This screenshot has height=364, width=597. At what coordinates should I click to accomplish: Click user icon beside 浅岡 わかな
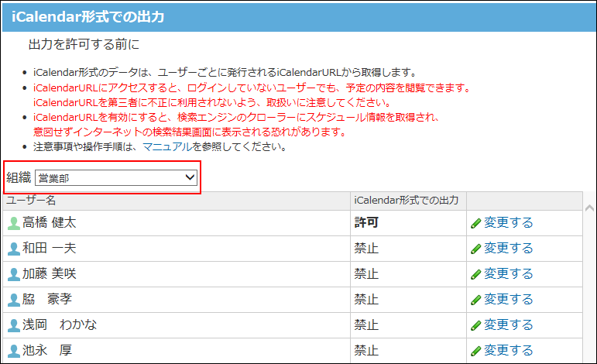[x=14, y=325]
